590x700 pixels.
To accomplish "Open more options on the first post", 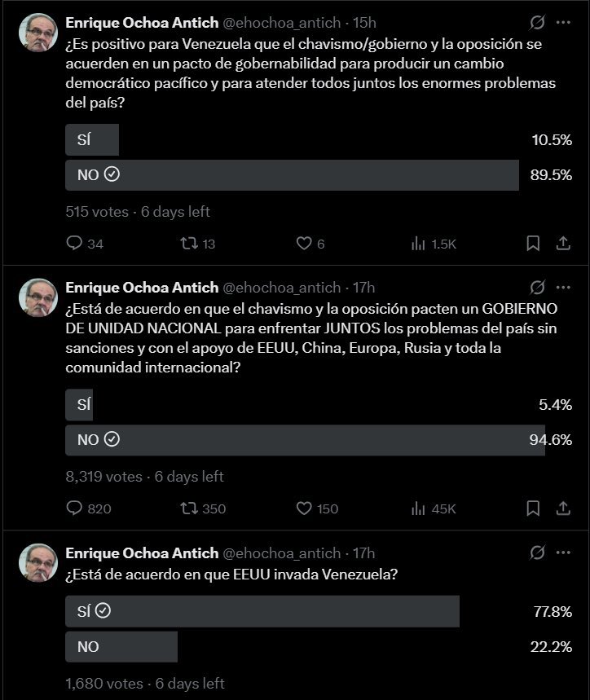I will 562,23.
